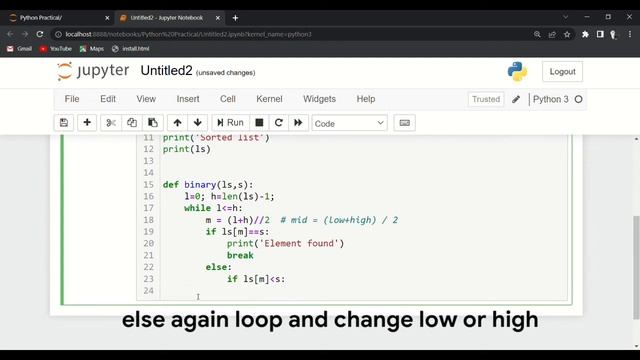Open the Help menu
Image resolution: width=640 pixels, height=360 pixels.
(x=366, y=99)
